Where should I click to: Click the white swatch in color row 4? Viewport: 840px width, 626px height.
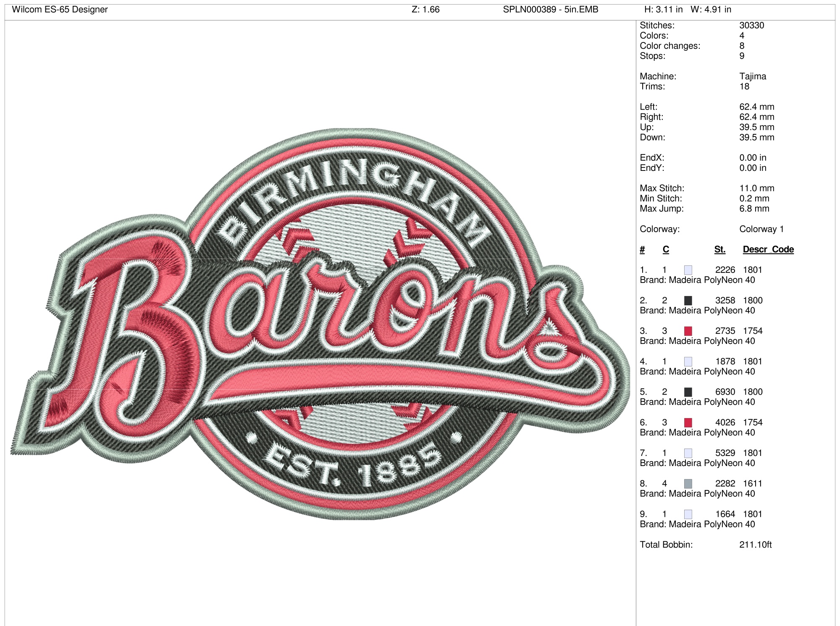[x=688, y=361]
